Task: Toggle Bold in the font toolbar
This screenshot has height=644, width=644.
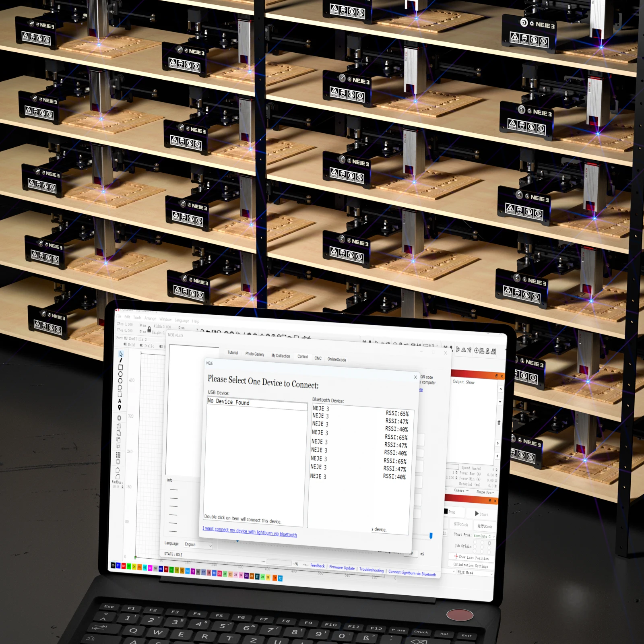Action: tap(130, 345)
